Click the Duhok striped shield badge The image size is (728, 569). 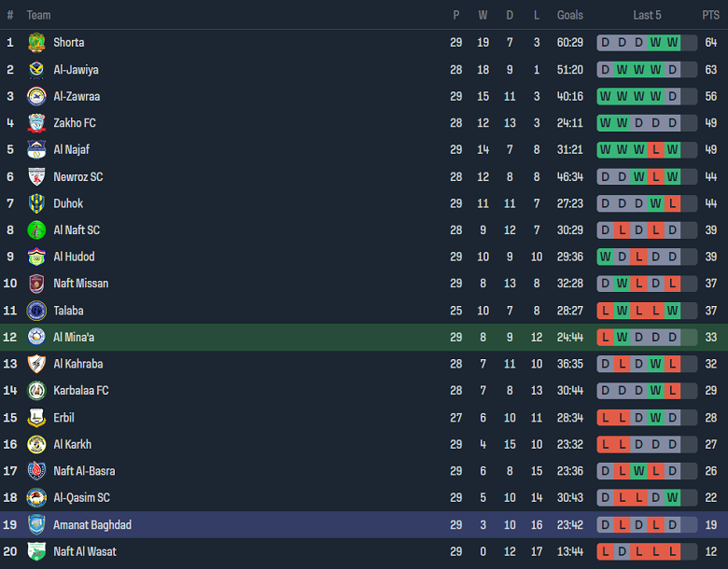click(x=36, y=203)
